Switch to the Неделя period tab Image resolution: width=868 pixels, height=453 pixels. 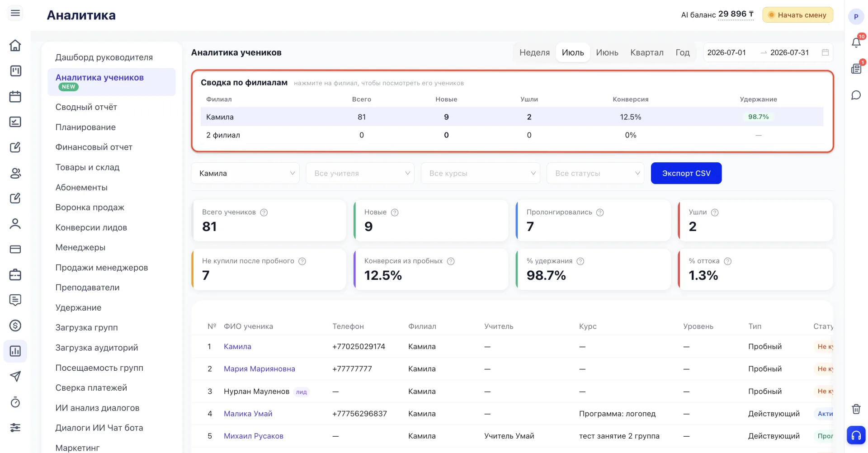click(534, 52)
